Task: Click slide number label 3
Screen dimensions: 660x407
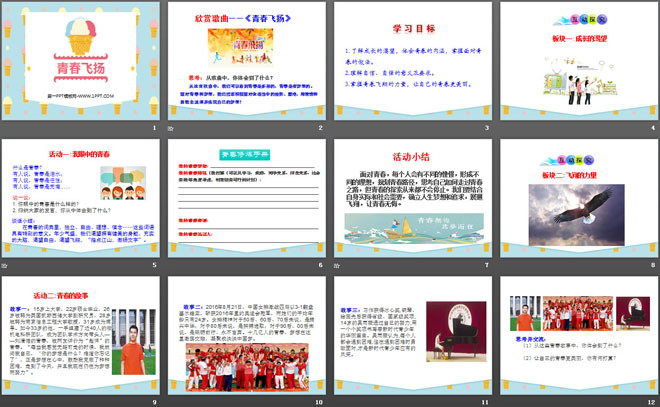Action: [487, 128]
